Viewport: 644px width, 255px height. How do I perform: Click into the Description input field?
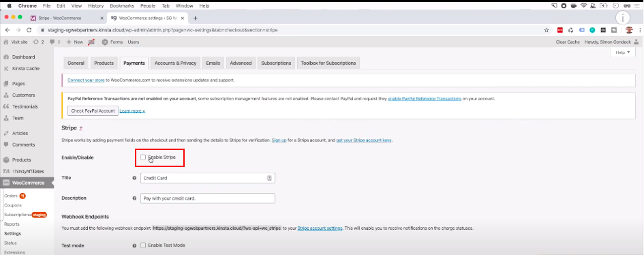207,198
